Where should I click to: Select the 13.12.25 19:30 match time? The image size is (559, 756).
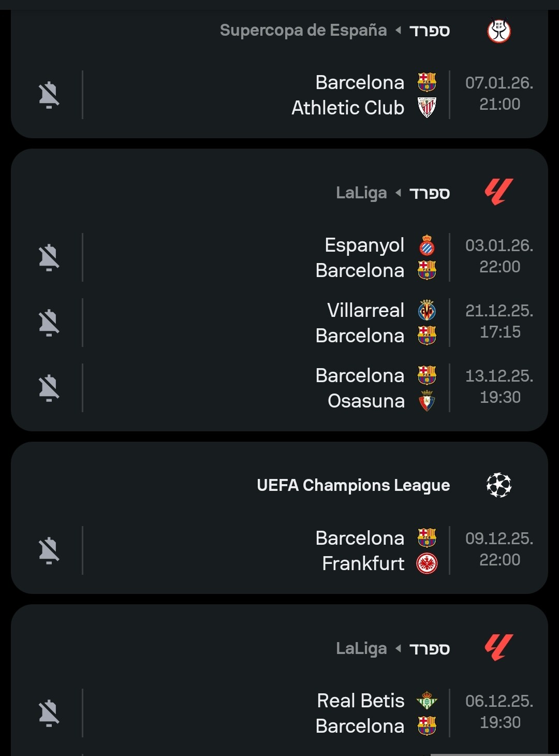tap(499, 387)
